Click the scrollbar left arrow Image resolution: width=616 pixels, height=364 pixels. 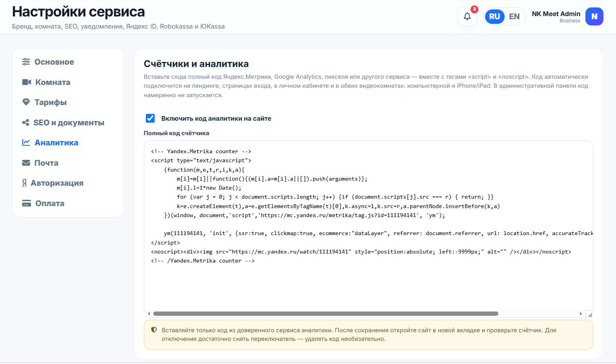click(x=149, y=314)
